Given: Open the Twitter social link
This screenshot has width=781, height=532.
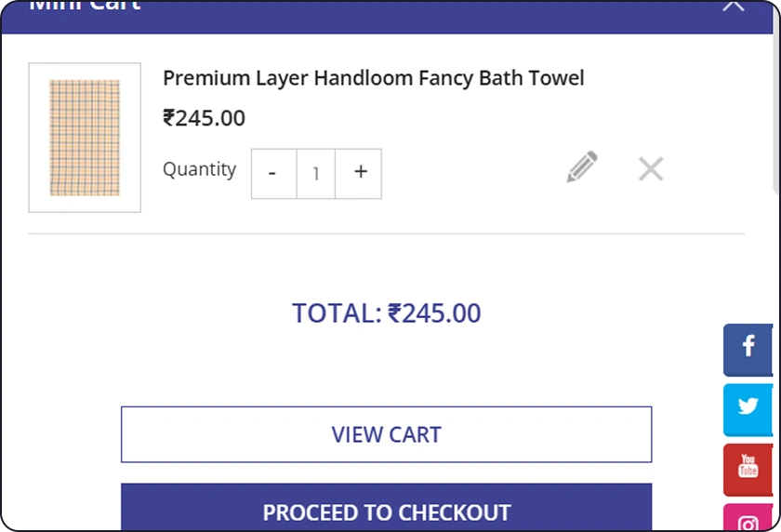Looking at the screenshot, I should point(748,409).
